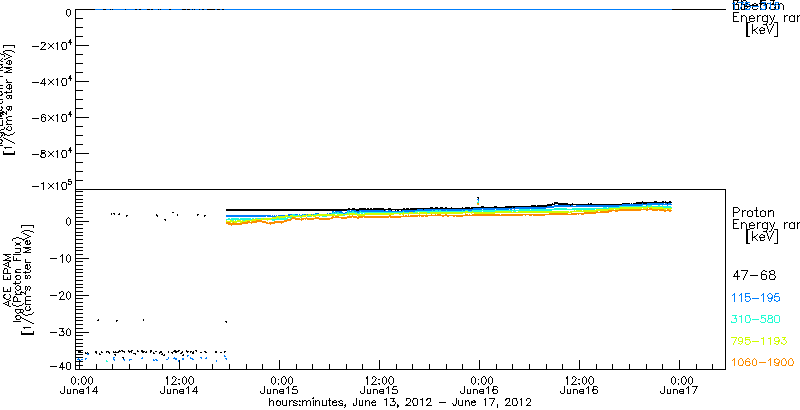Click the 'log(Proton Flux)' axis label

pyautogui.click(x=17, y=279)
